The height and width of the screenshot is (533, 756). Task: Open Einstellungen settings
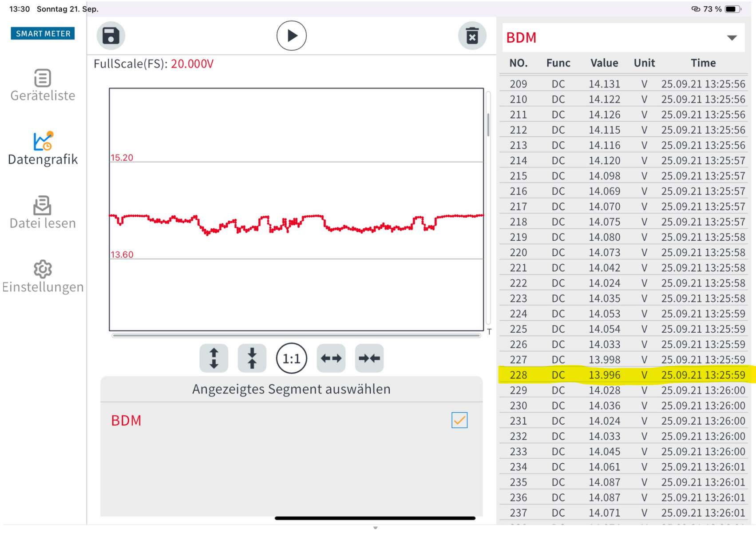pyautogui.click(x=43, y=277)
